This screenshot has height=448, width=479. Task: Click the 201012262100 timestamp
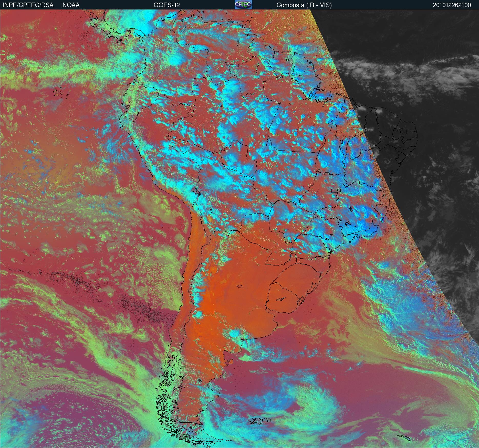click(x=452, y=5)
